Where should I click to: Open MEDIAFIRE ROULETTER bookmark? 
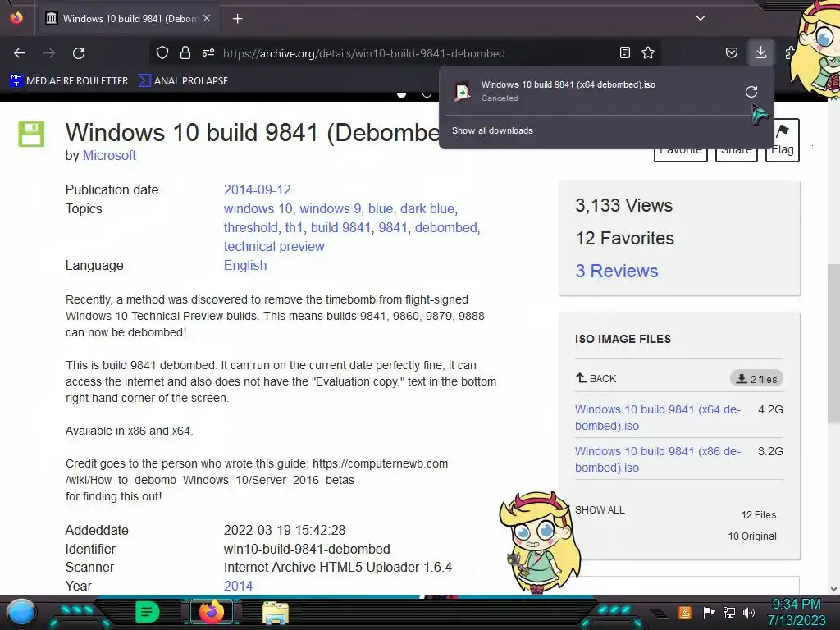click(69, 81)
